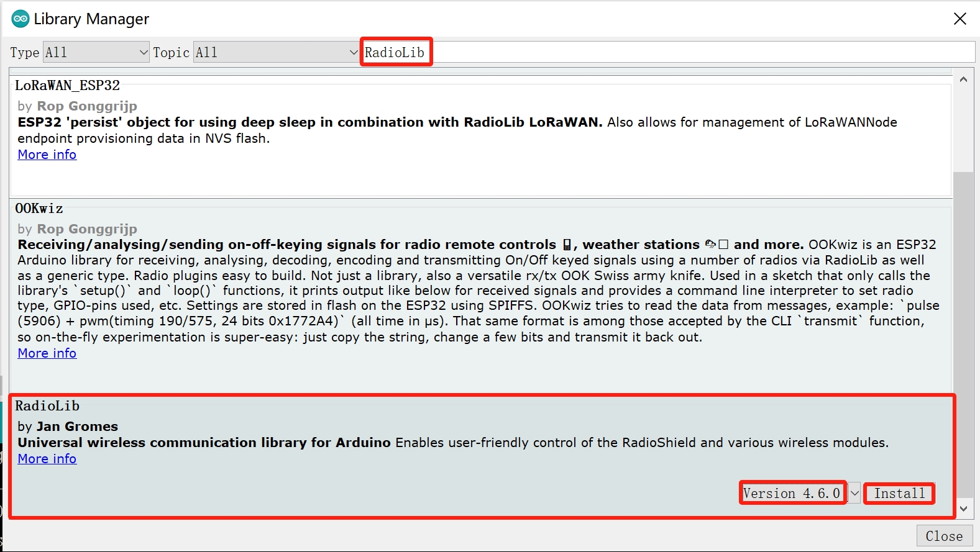Close the Library Manager window
This screenshot has width=980, height=552.
[960, 19]
